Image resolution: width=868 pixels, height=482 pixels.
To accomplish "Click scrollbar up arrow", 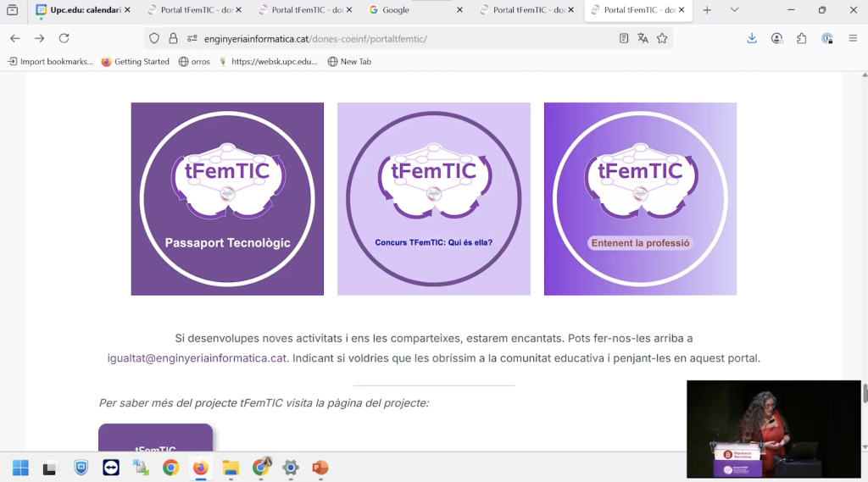I will [x=865, y=75].
